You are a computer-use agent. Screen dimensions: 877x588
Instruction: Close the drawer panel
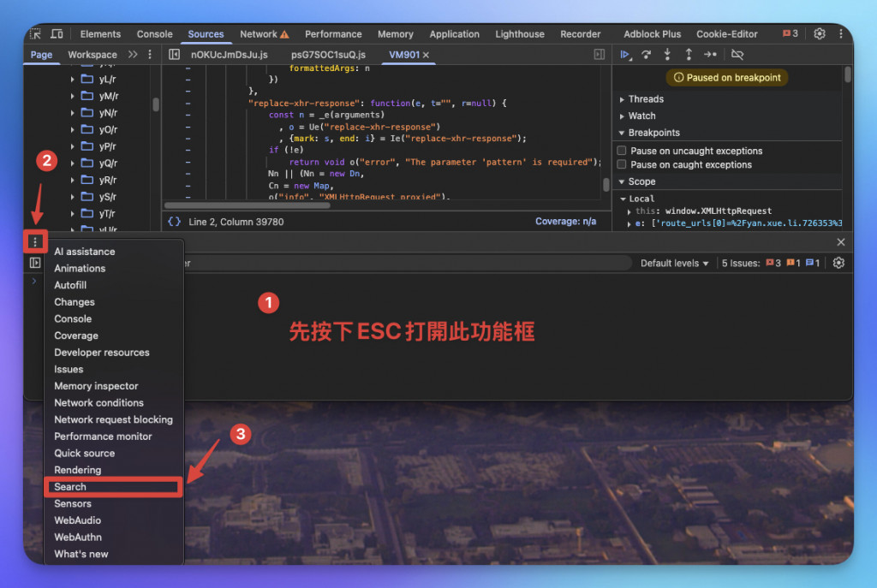(841, 242)
